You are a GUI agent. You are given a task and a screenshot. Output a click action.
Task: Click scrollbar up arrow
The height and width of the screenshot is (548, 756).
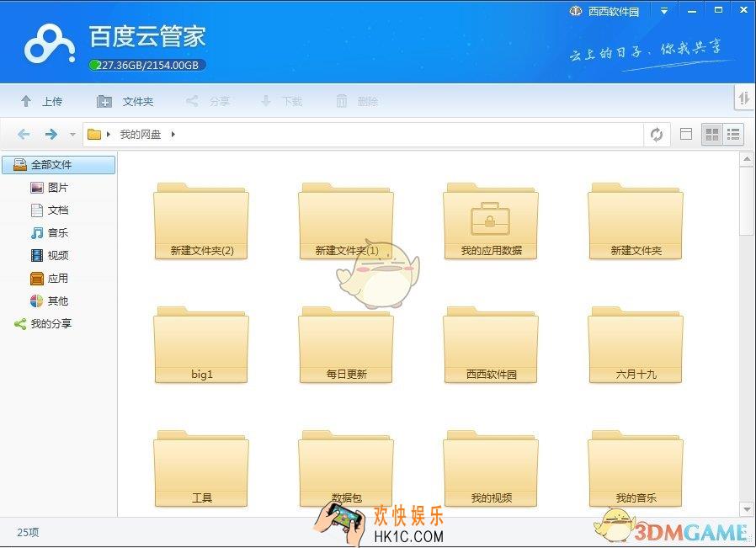click(747, 159)
